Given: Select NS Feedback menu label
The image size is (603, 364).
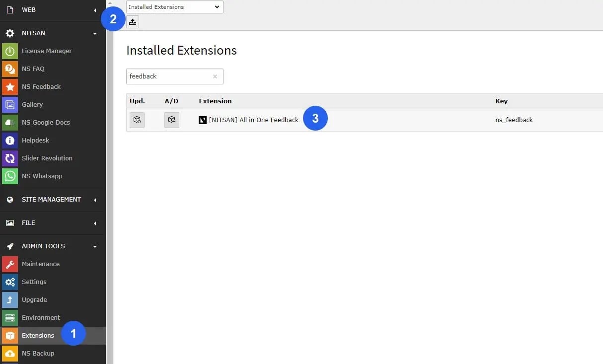Looking at the screenshot, I should click(41, 86).
